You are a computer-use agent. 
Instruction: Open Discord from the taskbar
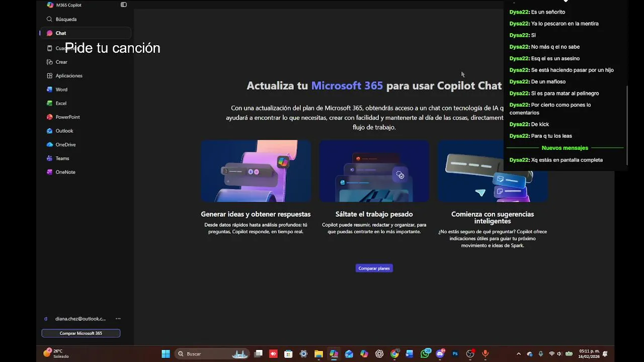[440, 353]
